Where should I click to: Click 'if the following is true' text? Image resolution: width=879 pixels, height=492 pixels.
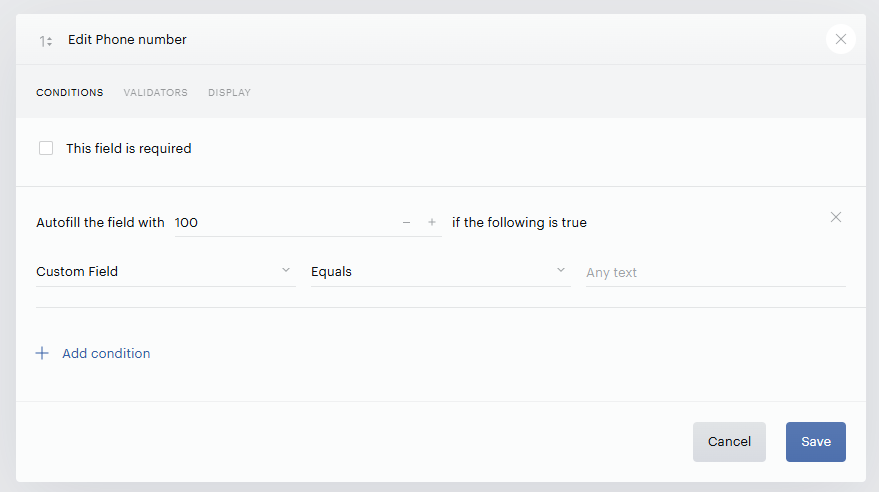click(x=519, y=222)
